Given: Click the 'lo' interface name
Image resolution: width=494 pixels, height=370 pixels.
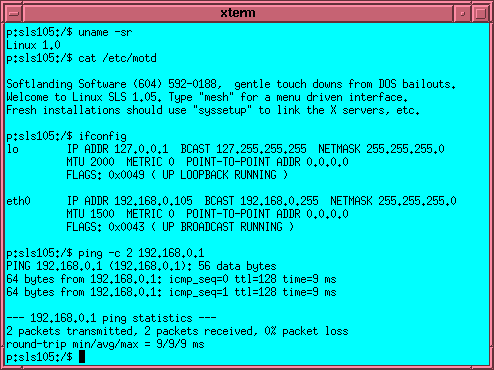Looking at the screenshot, I should coord(13,149).
